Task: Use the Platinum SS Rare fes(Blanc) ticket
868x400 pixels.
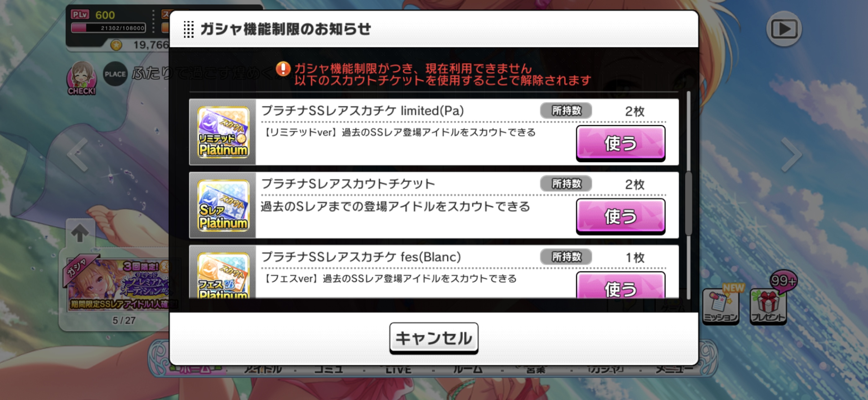Action: coord(620,286)
